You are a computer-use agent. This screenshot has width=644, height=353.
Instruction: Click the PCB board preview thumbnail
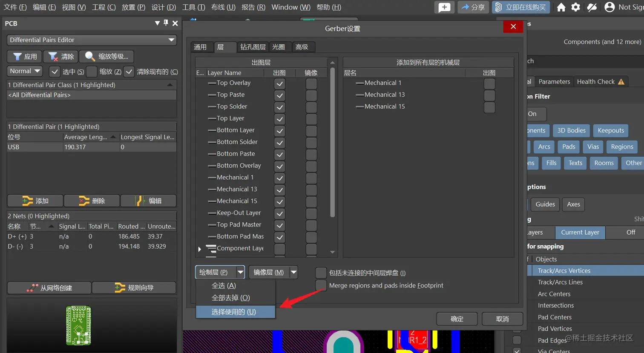click(78, 325)
